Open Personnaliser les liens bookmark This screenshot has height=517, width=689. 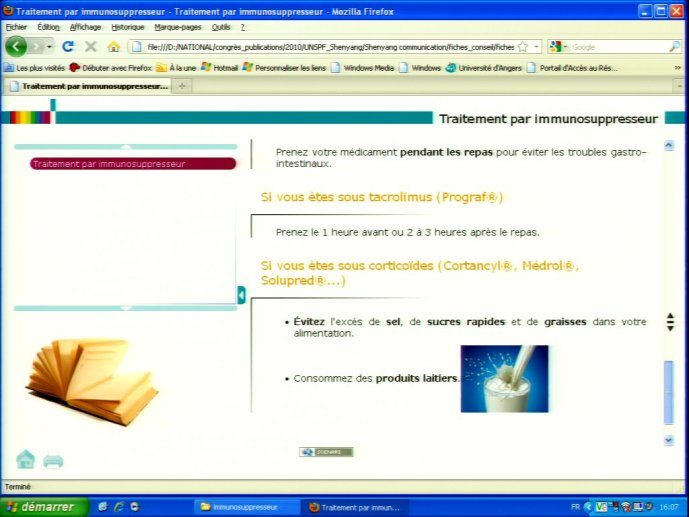pos(284,68)
